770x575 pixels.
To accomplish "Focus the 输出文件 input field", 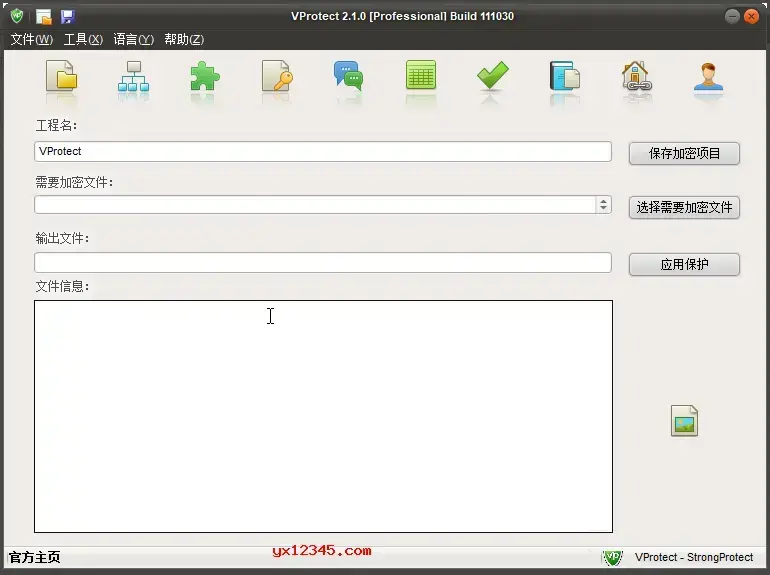I will tap(323, 262).
